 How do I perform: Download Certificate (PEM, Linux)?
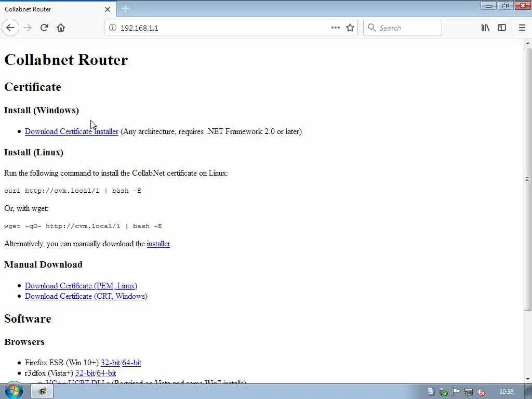click(x=81, y=286)
